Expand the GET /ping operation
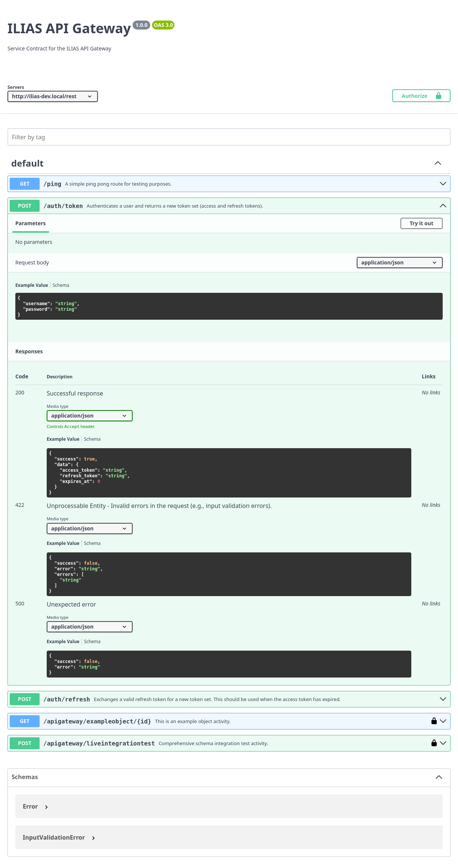 (x=443, y=184)
